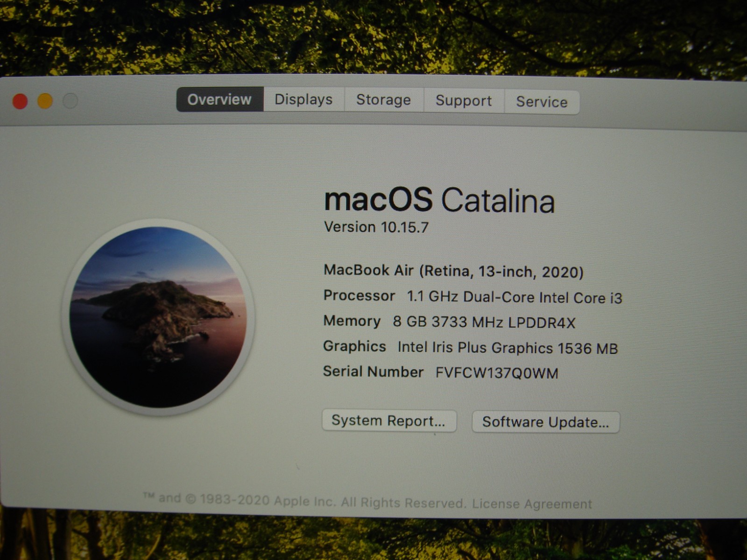Select the 1.1 GHz Dual-Core Intel Core i3 value
The width and height of the screenshot is (747, 560).
pyautogui.click(x=514, y=298)
